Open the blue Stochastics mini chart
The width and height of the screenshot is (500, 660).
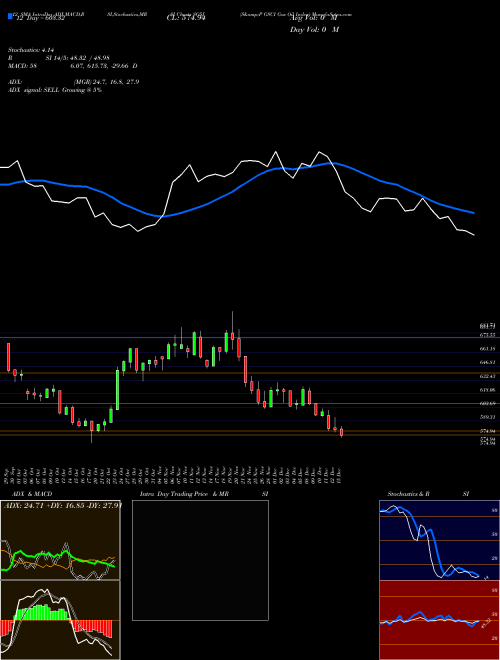point(439,540)
